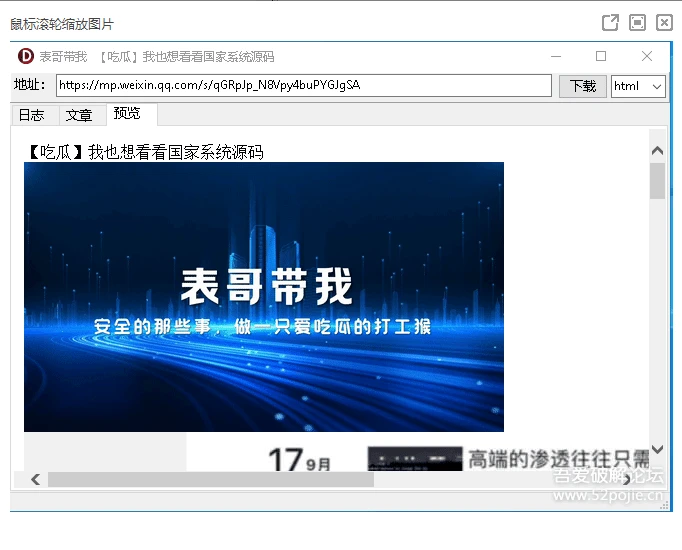Click the vertical scrollbar up arrow
Screen dimensions: 682x550
pos(657,151)
